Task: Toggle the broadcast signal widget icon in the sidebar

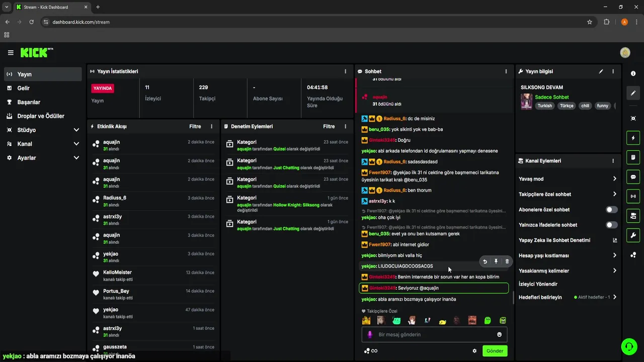Action: point(633,196)
